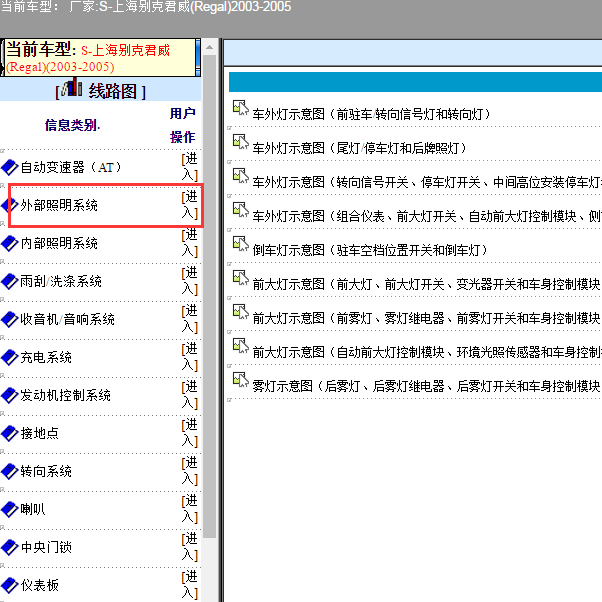Viewport: 602px width, 602px height.
Task: Click diagram icon for 前驻车/转向信号灯和转向灯
Action: click(241, 108)
